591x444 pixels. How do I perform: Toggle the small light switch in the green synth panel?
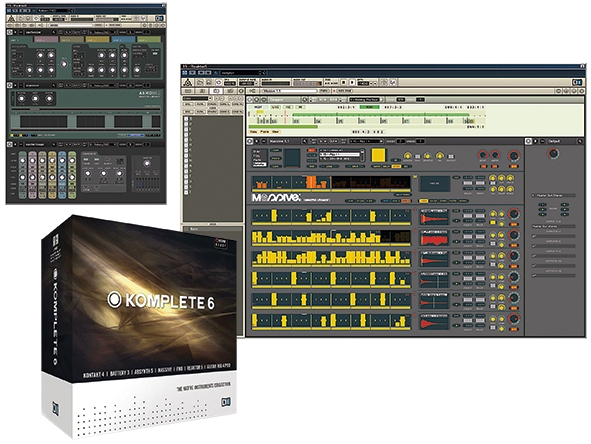(x=155, y=54)
